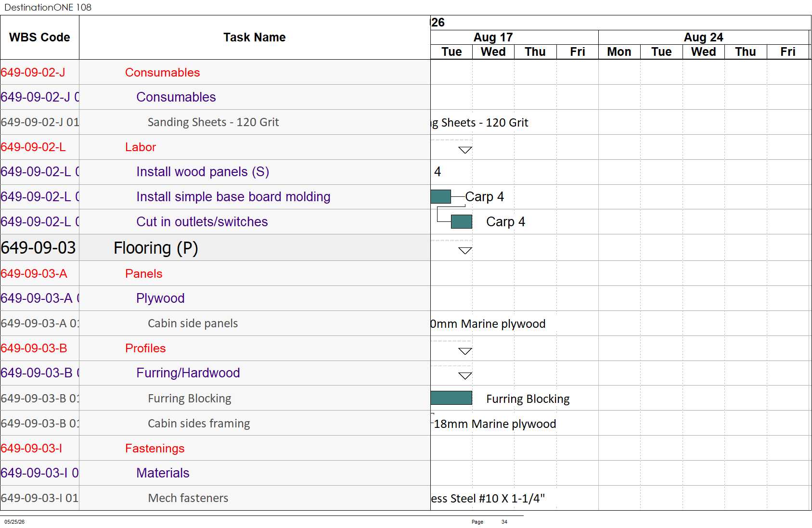
Task: Select the Cut in outlets/switches Gantt bar
Action: pyautogui.click(x=462, y=221)
